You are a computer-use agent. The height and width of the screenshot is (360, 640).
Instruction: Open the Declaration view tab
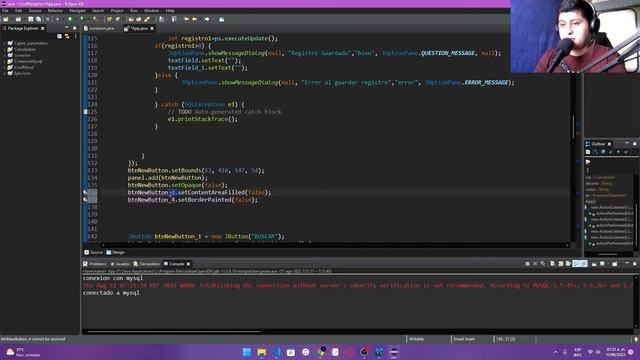pos(147,264)
